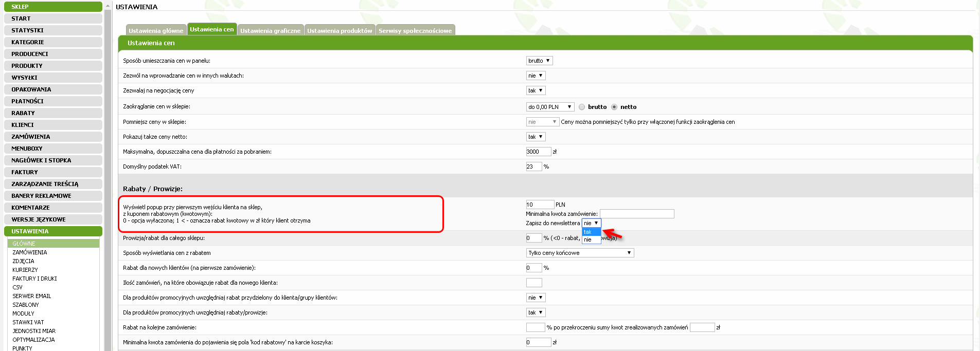Click the Domyślny podatek VAT input field

click(533, 167)
